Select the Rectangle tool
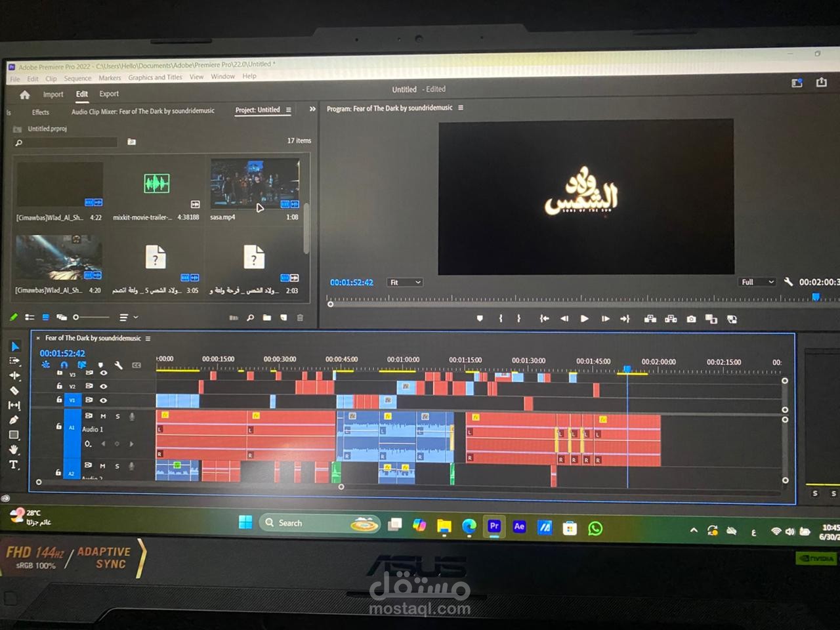 pyautogui.click(x=14, y=435)
